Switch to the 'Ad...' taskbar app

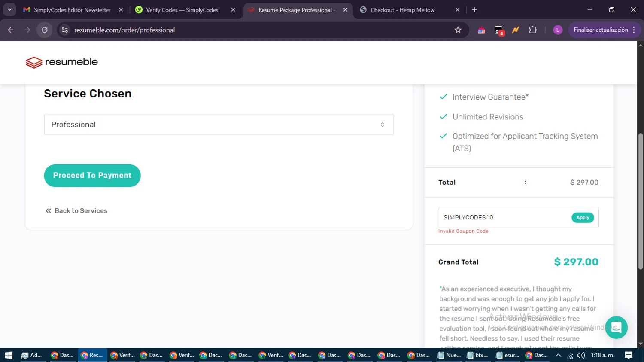tap(32, 355)
